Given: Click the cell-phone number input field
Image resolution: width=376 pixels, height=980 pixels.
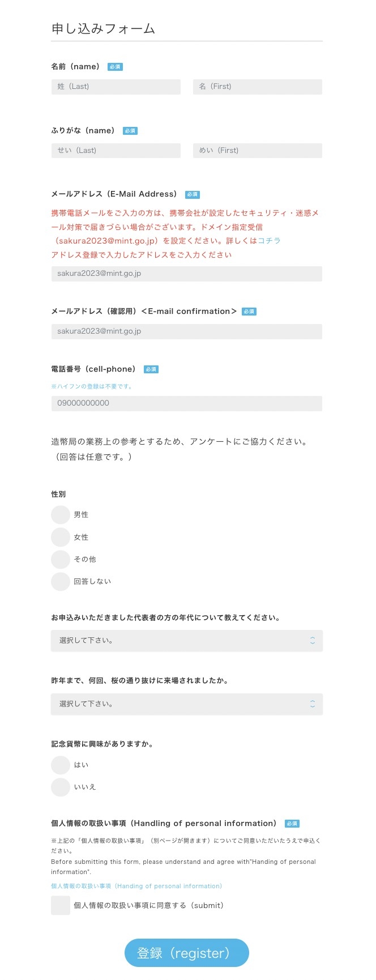Looking at the screenshot, I should pos(186,403).
